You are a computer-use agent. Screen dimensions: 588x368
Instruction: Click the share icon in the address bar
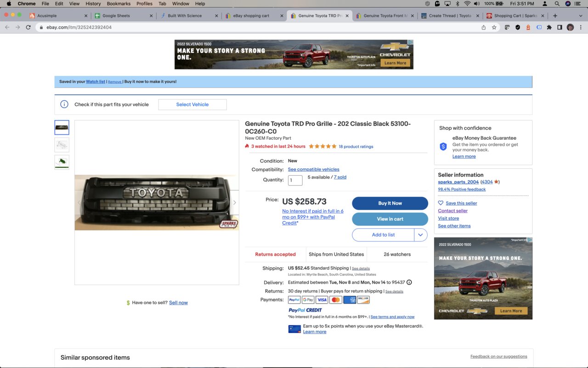(x=484, y=27)
